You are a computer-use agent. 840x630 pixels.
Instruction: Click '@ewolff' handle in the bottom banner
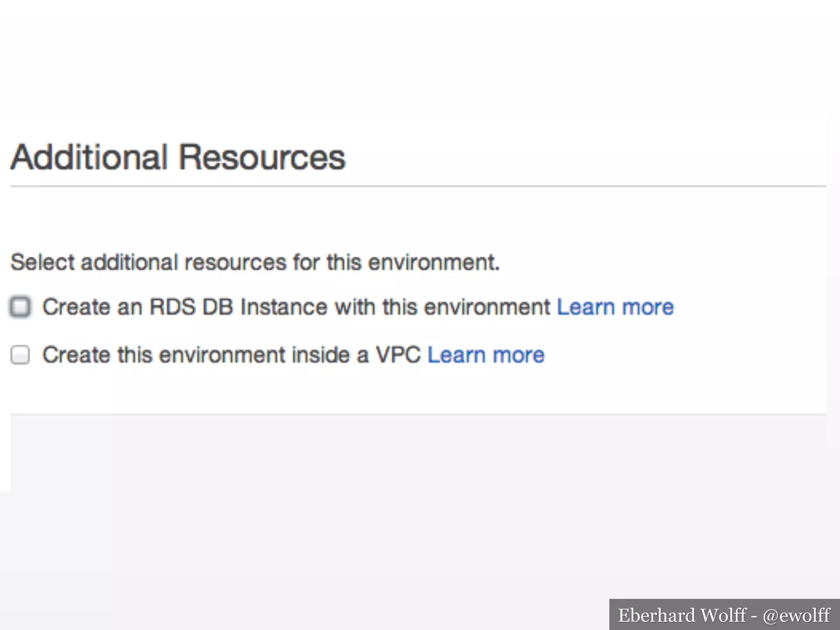tap(796, 615)
